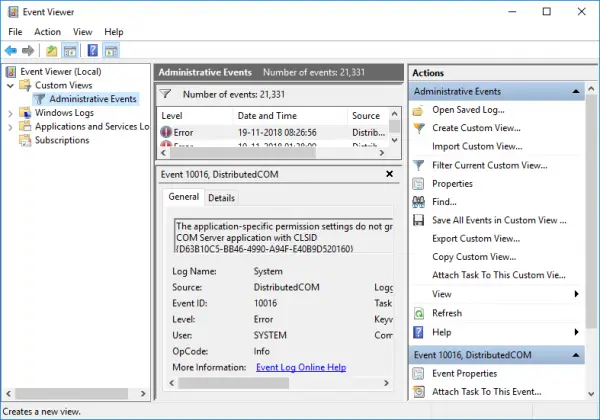
Task: Click the red Error icon in first event row
Action: coord(166,132)
